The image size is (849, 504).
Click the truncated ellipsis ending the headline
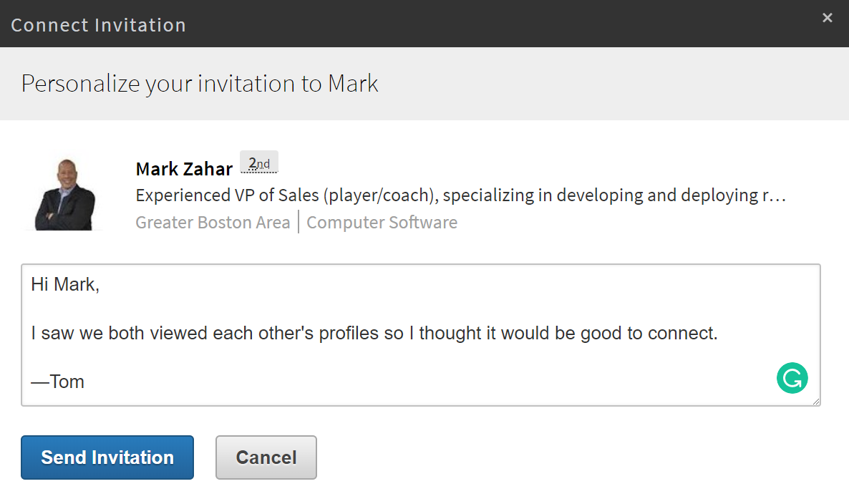(780, 195)
